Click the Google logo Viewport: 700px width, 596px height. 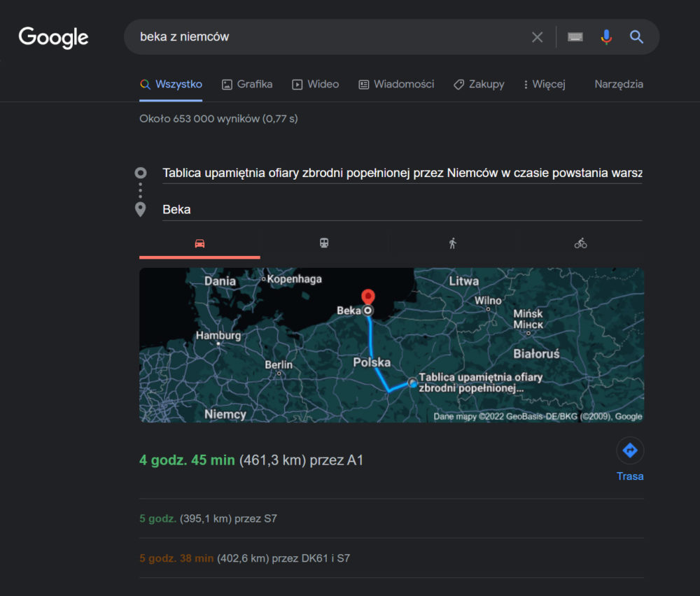(53, 38)
